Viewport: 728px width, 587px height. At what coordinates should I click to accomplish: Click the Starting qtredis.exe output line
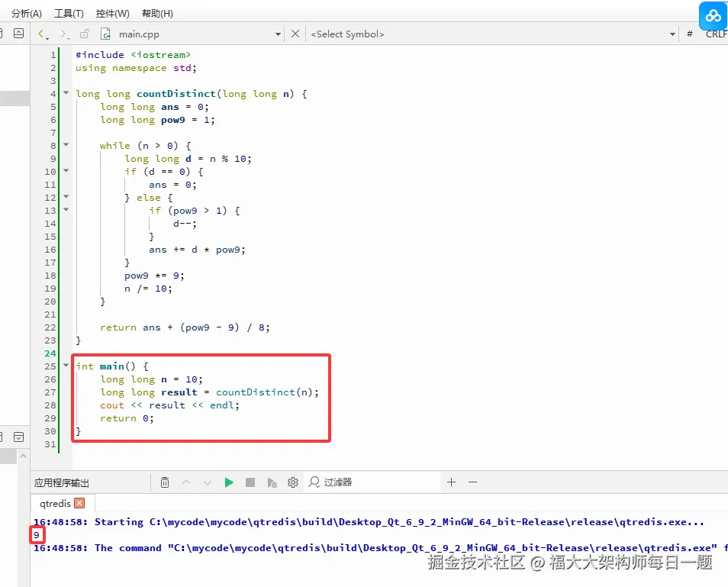point(369,522)
